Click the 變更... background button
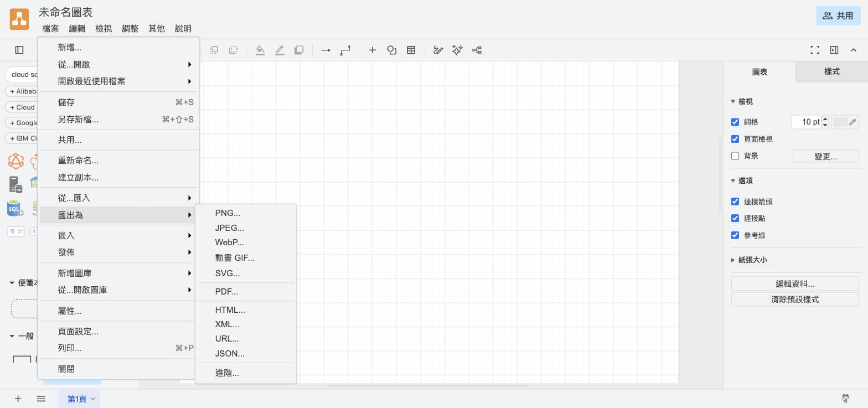868x408 pixels. click(x=825, y=156)
